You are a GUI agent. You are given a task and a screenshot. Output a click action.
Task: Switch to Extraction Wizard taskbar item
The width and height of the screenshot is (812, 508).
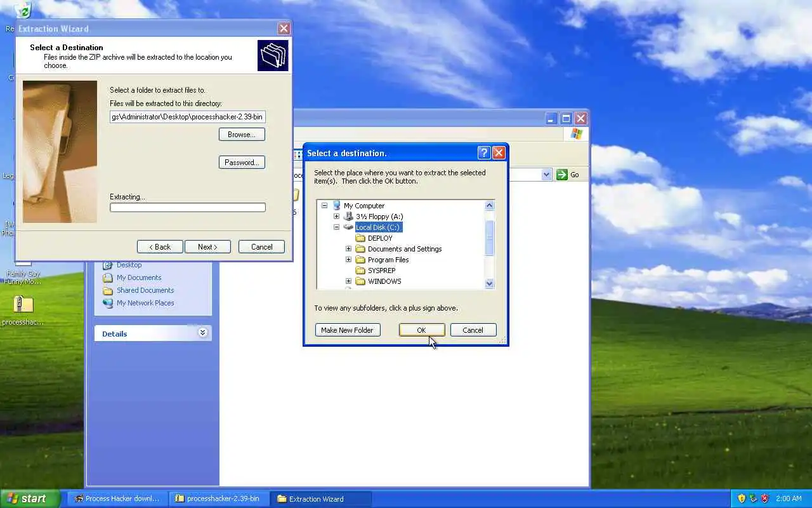click(320, 498)
